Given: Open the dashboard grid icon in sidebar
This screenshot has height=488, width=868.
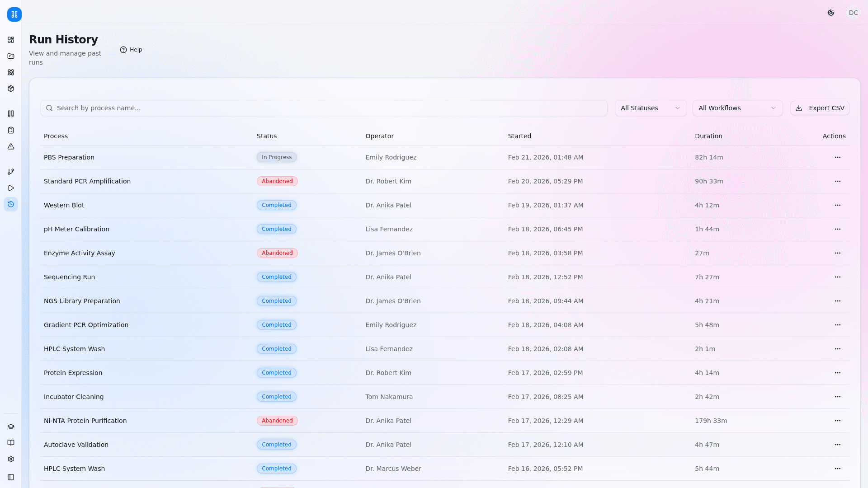Looking at the screenshot, I should pyautogui.click(x=11, y=40).
